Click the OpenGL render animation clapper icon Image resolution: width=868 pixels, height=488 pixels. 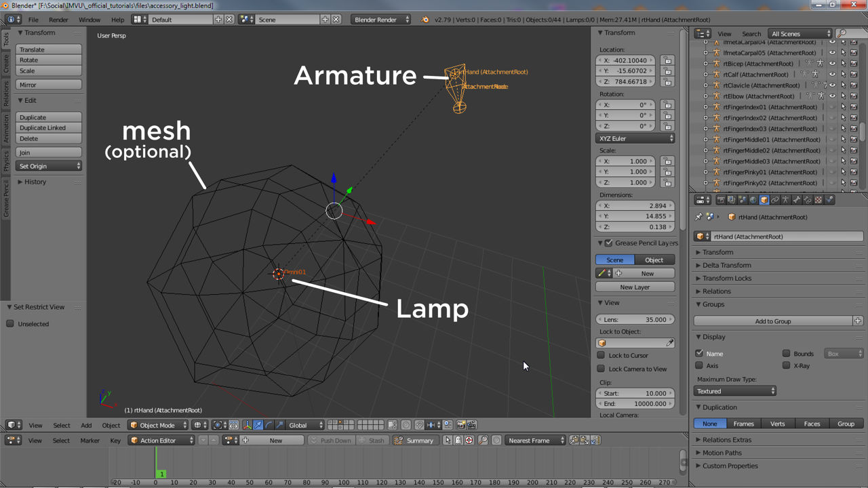click(x=472, y=425)
